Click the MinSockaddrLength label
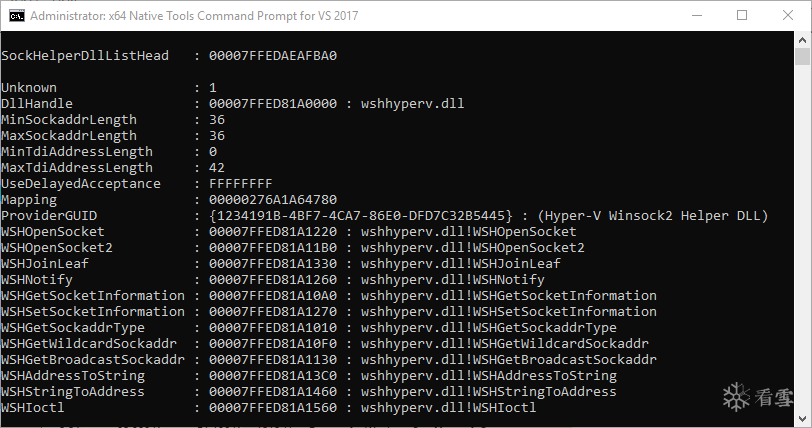 [69, 120]
